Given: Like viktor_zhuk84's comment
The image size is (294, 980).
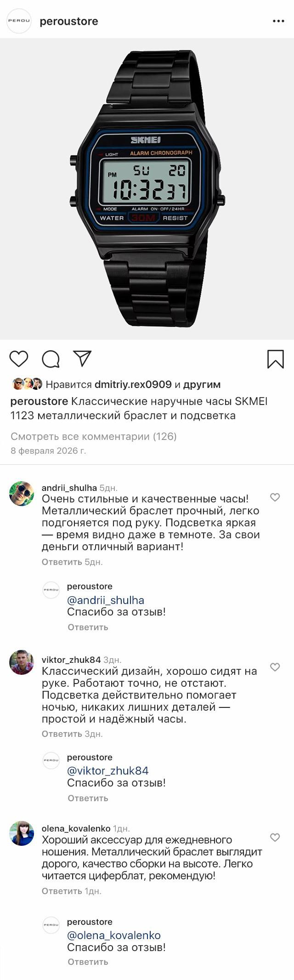Looking at the screenshot, I should [x=275, y=667].
